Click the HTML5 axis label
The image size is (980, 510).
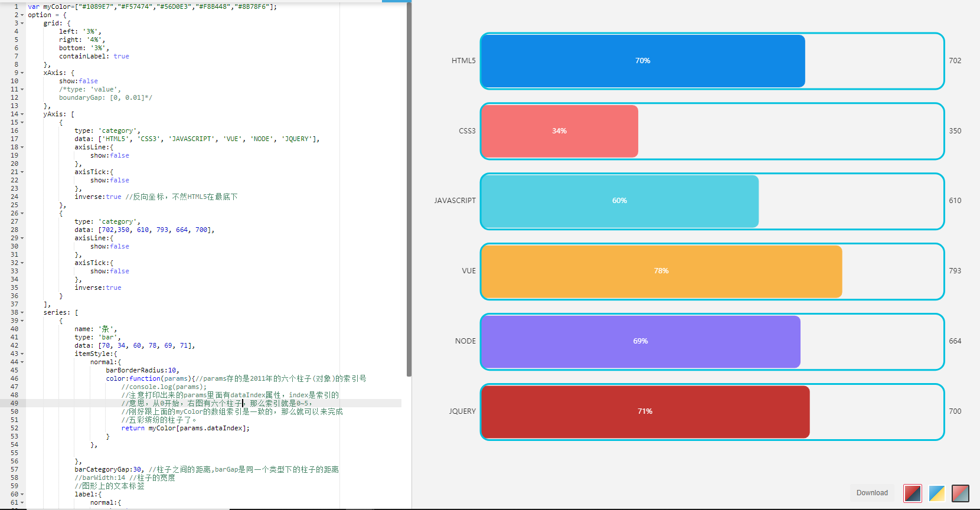click(x=463, y=61)
